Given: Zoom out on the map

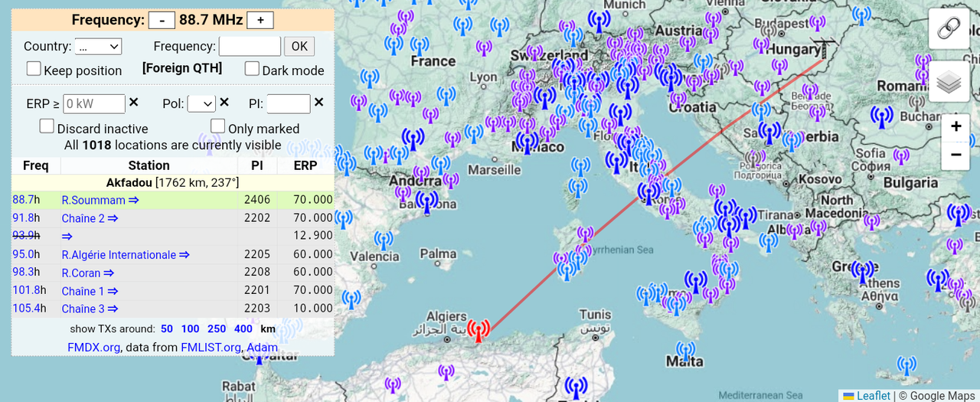Looking at the screenshot, I should pos(955,155).
